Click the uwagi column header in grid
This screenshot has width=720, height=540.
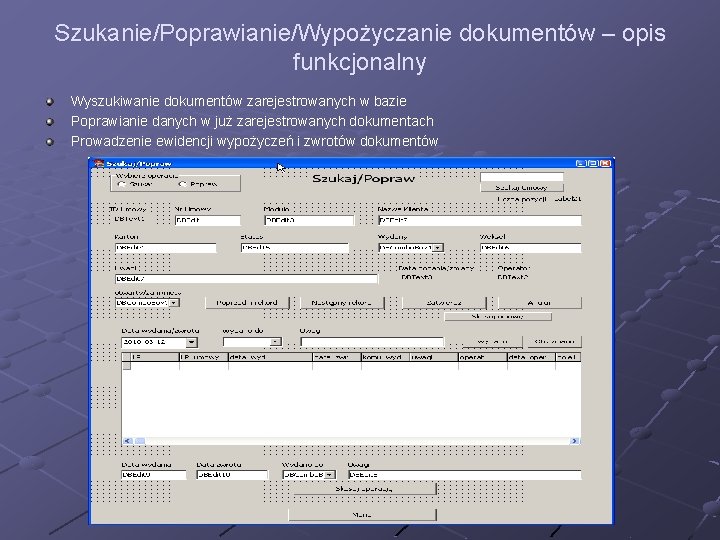pos(434,357)
